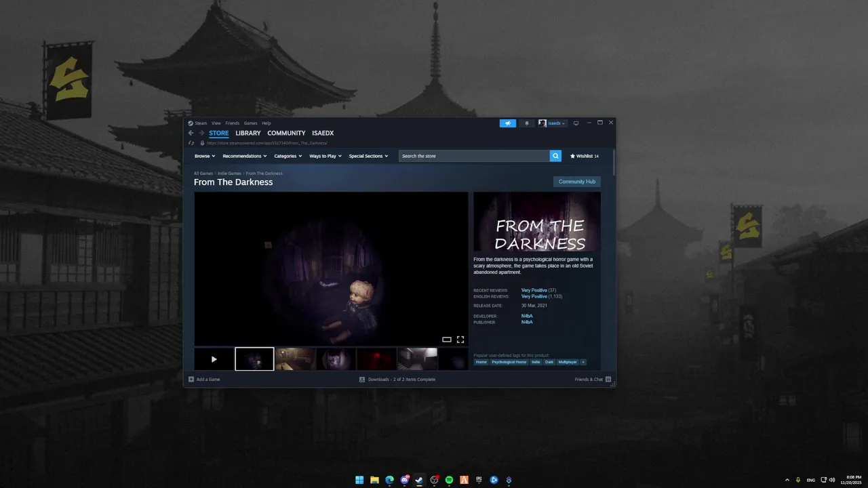The image size is (868, 488).
Task: Select the kitchen room screenshot thumbnail
Action: pos(295,359)
